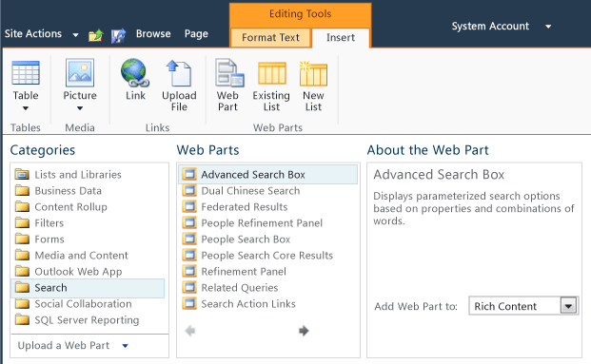Select the Search category
The image size is (591, 364).
[87, 288]
